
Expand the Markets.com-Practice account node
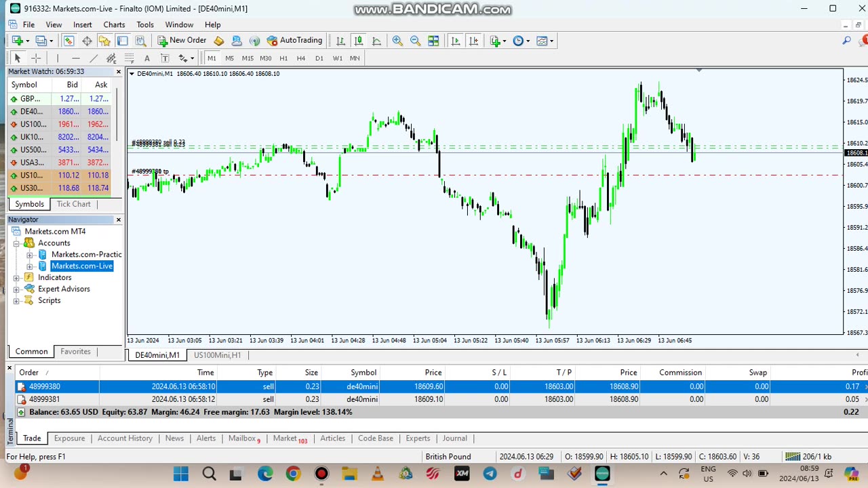(30, 255)
